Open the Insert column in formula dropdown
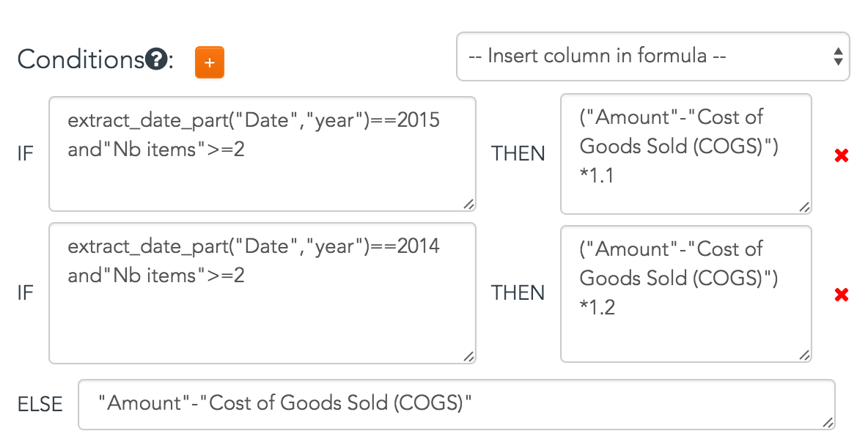This screenshot has height=442, width=868. 652,56
